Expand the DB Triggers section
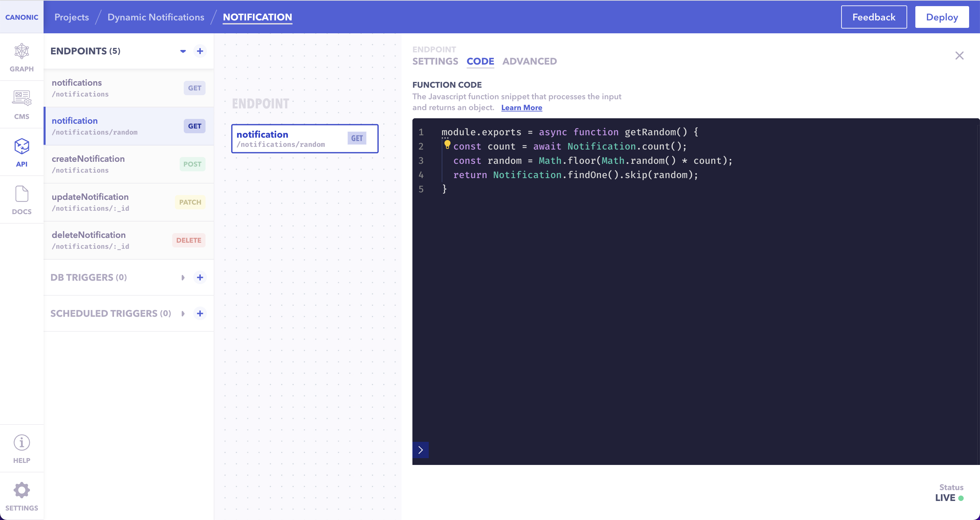The image size is (980, 520). point(183,277)
